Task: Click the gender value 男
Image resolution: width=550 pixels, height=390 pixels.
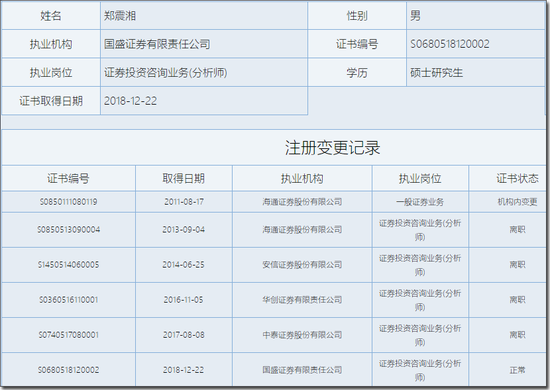Action: (415, 16)
